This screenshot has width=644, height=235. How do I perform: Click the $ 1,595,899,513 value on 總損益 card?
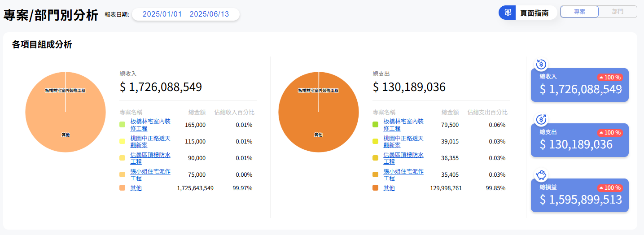(x=580, y=200)
